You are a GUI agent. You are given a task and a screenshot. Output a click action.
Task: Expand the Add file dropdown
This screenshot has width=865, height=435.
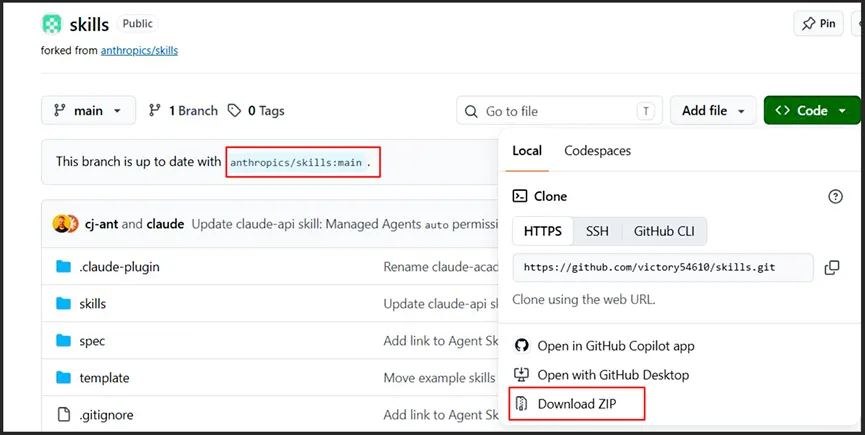(714, 110)
